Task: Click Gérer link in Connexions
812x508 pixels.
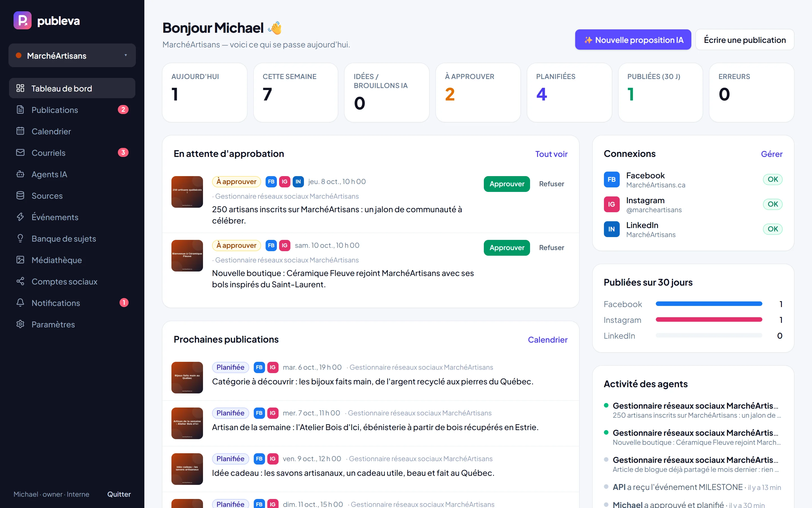Action: coord(771,154)
